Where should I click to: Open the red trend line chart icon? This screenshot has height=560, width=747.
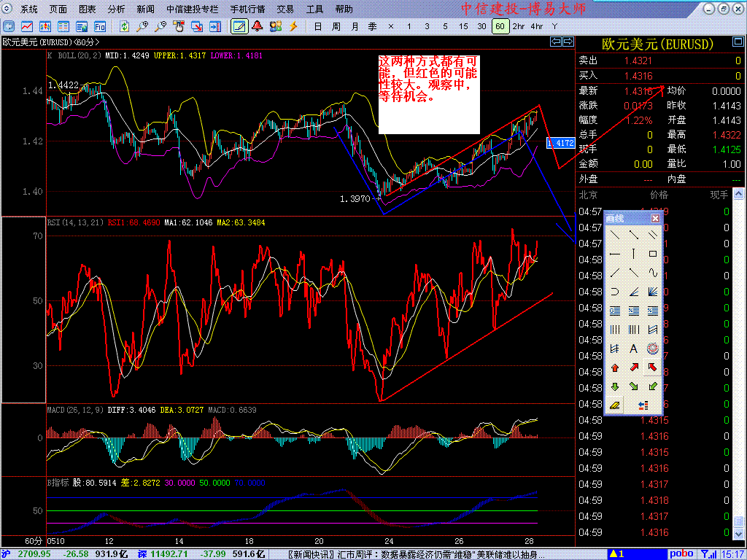(x=27, y=26)
